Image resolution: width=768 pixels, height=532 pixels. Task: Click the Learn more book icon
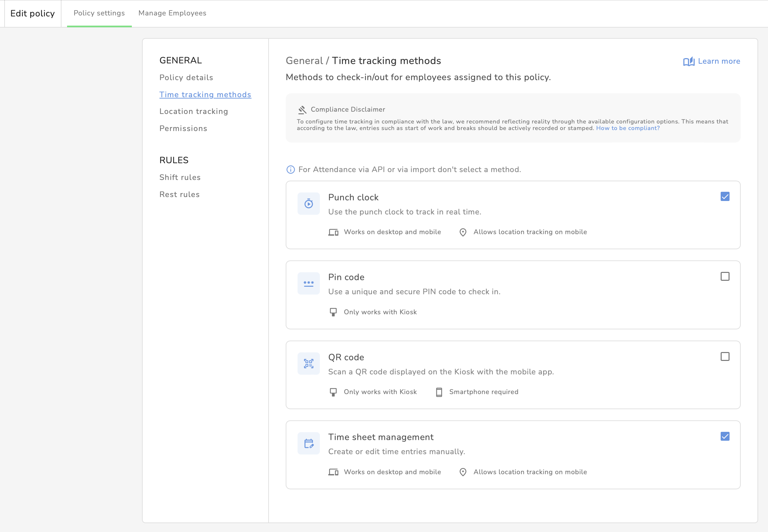point(688,61)
